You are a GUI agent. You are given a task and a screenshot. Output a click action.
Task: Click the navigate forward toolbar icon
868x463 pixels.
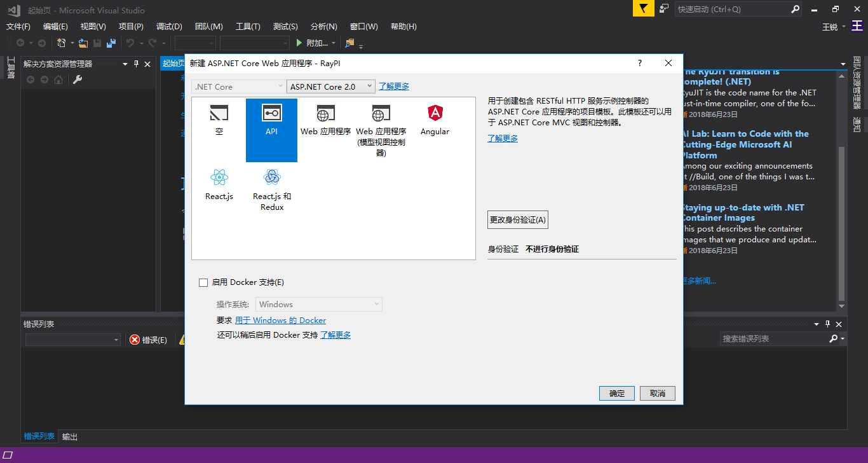(42, 43)
